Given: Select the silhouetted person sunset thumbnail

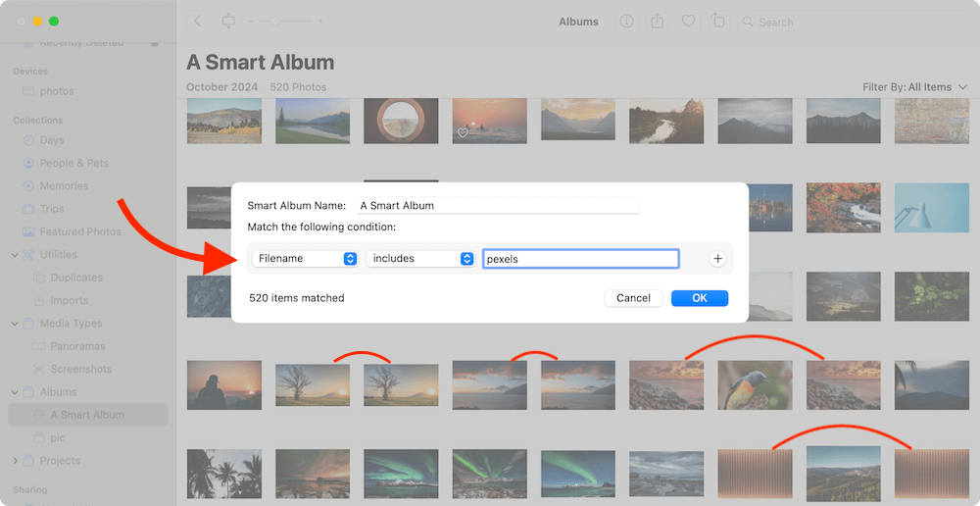Looking at the screenshot, I should [x=224, y=384].
